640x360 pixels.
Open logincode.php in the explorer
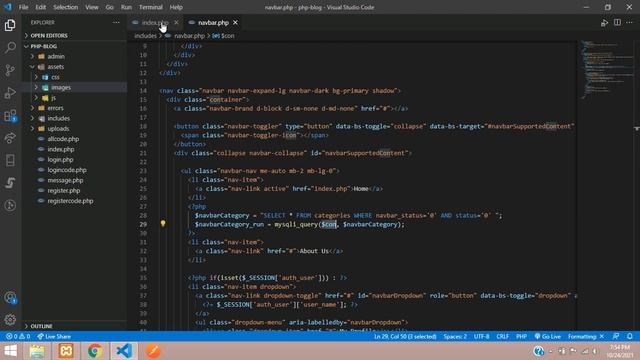point(67,170)
